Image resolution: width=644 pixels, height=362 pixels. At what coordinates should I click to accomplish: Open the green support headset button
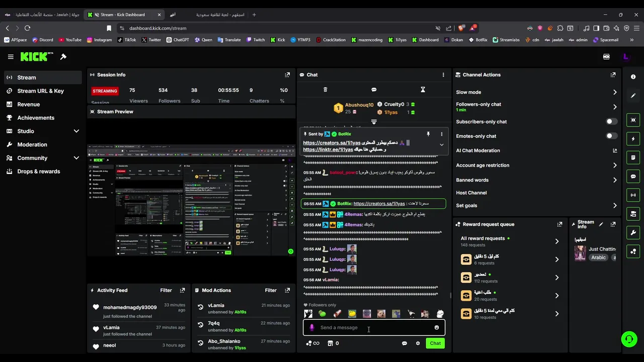629,339
